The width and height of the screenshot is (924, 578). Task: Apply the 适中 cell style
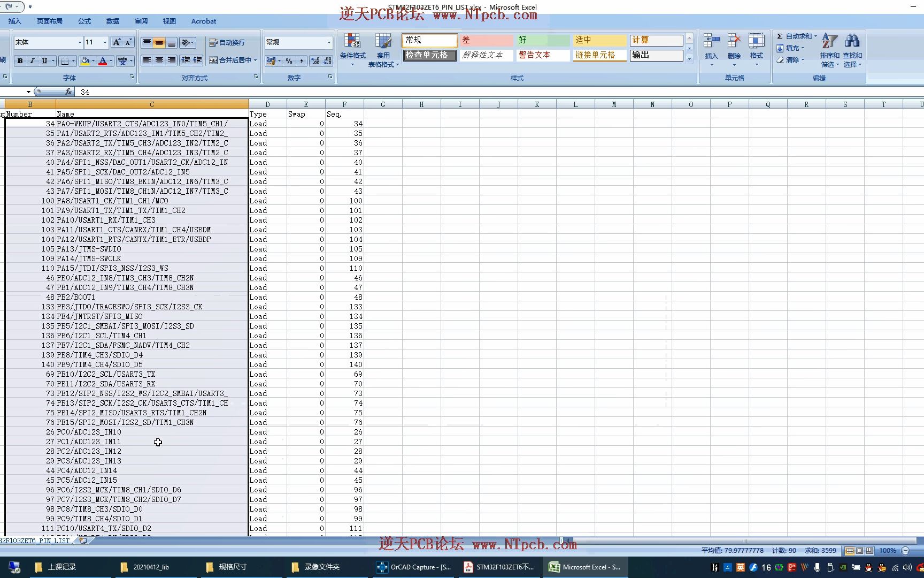599,40
